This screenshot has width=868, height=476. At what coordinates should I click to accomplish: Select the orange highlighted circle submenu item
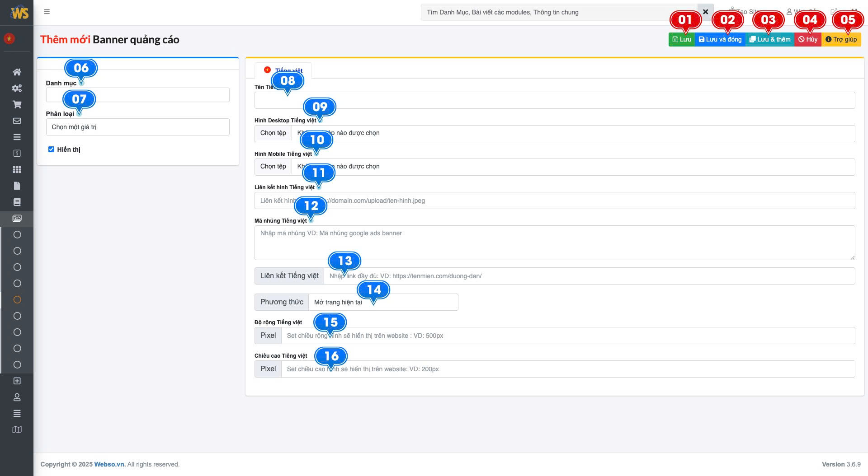[17, 299]
